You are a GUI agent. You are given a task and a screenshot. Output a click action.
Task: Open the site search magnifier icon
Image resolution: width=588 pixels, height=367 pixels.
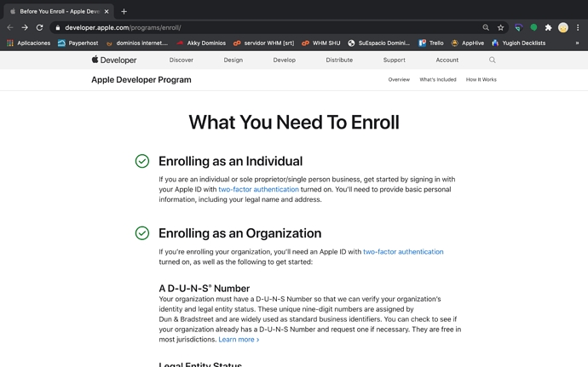pyautogui.click(x=492, y=60)
